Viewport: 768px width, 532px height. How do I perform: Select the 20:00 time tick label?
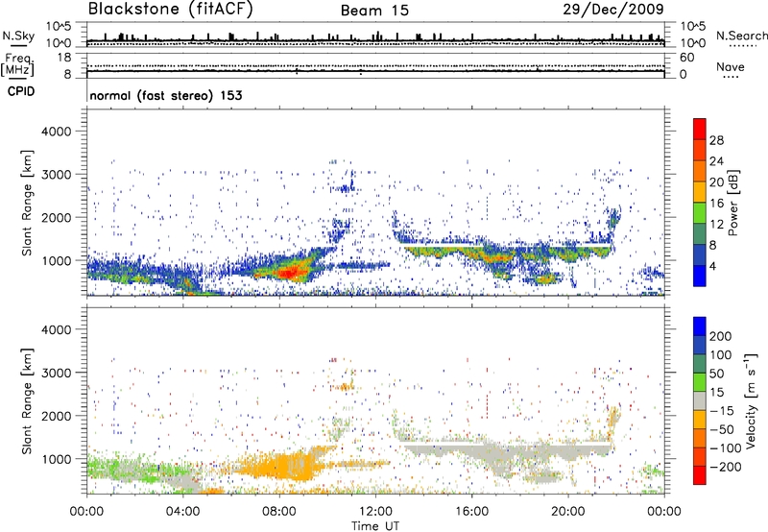point(567,512)
